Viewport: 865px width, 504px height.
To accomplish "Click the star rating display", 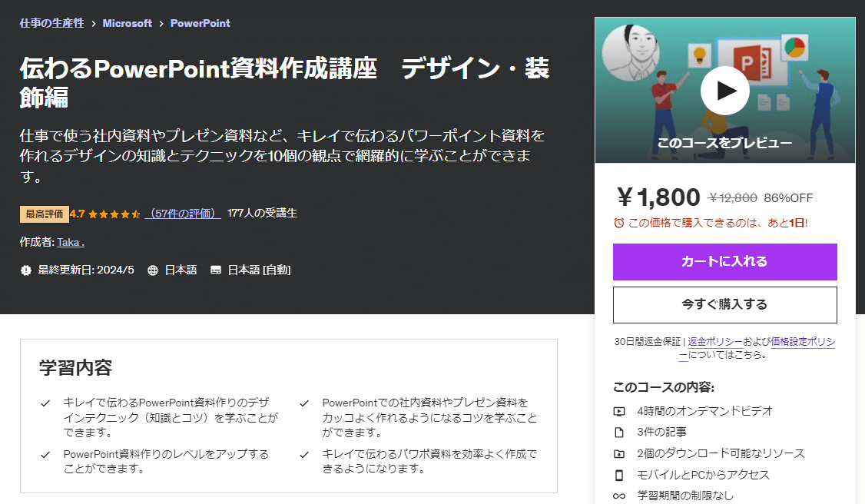I will (x=114, y=214).
